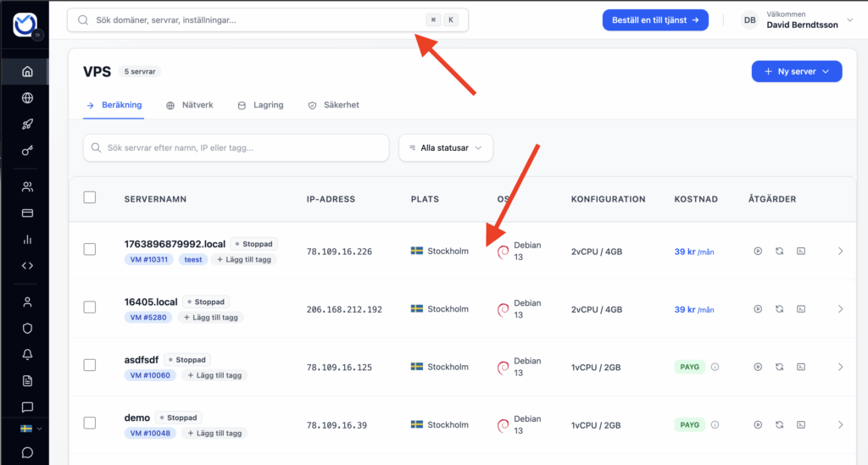Open the credit card billing icon
Viewport: 868px width, 465px height.
pyautogui.click(x=27, y=213)
